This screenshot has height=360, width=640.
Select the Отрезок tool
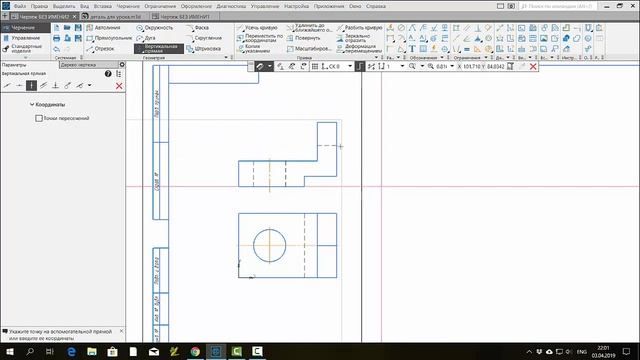100,49
